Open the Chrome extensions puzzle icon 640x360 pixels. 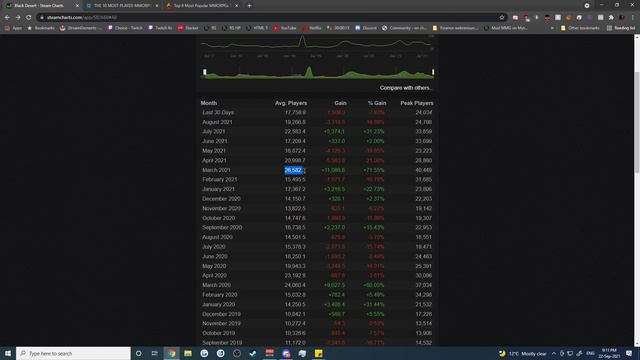pos(611,18)
